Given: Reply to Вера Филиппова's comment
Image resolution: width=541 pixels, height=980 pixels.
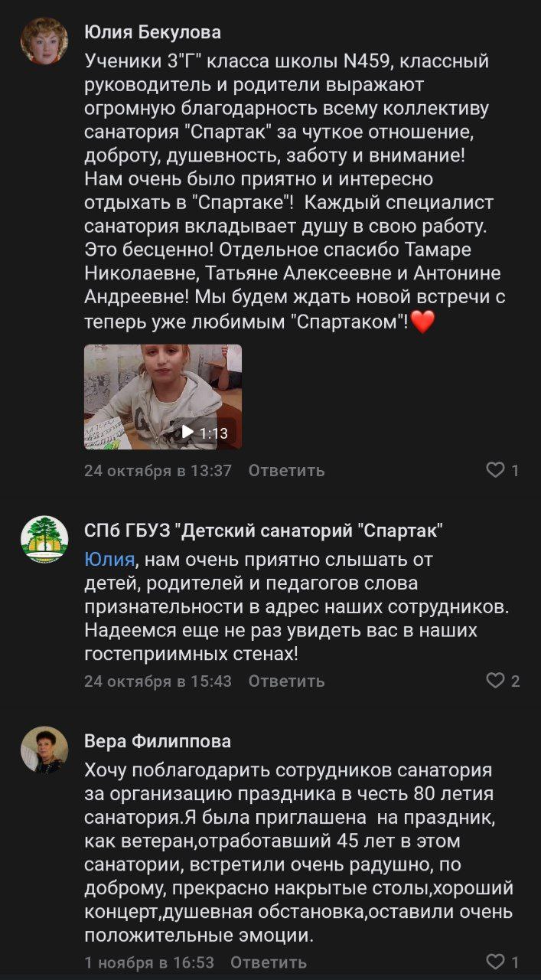Looking at the screenshot, I should point(268,962).
